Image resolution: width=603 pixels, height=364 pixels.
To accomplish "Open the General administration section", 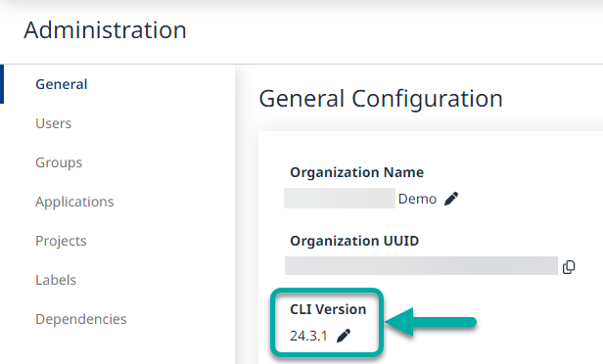I will point(62,84).
